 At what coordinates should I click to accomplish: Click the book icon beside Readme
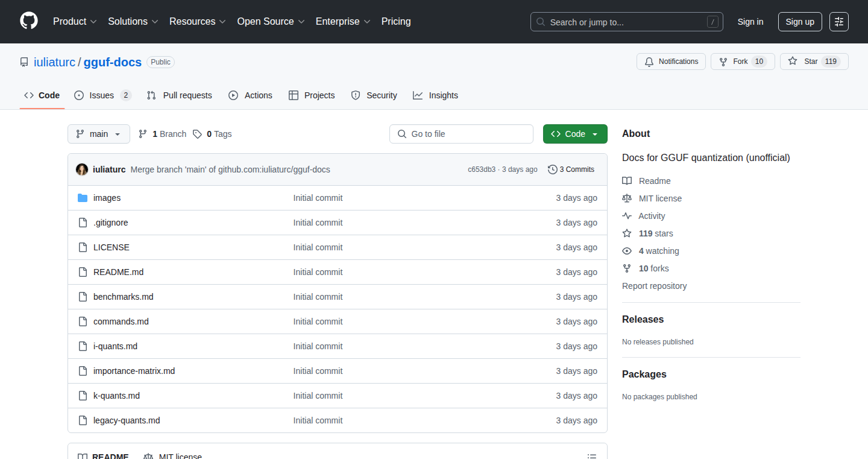click(627, 181)
